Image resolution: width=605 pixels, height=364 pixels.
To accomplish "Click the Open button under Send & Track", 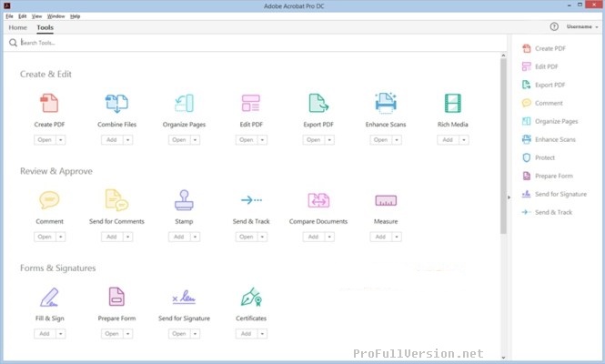I will click(x=247, y=237).
